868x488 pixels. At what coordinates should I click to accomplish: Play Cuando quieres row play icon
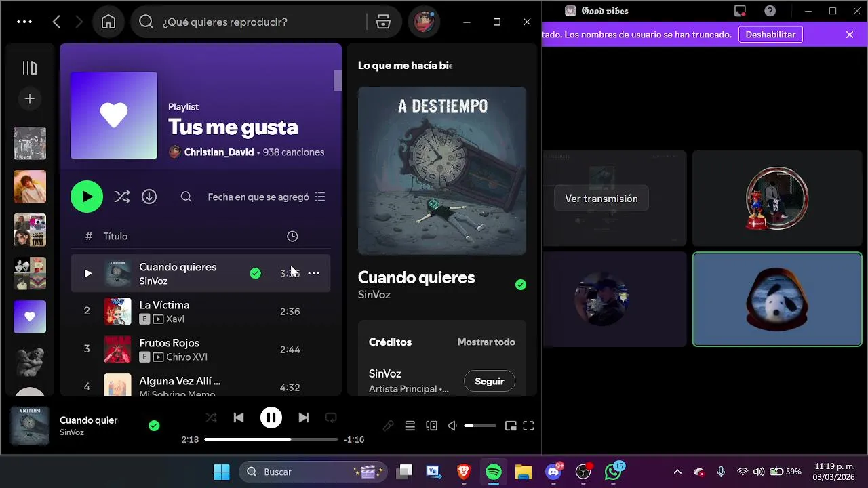point(87,273)
